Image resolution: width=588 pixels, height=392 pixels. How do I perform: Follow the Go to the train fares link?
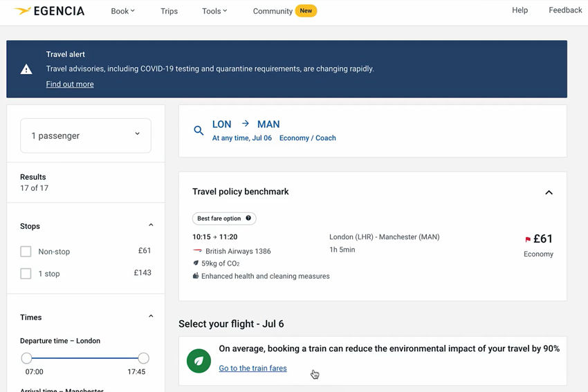(252, 368)
